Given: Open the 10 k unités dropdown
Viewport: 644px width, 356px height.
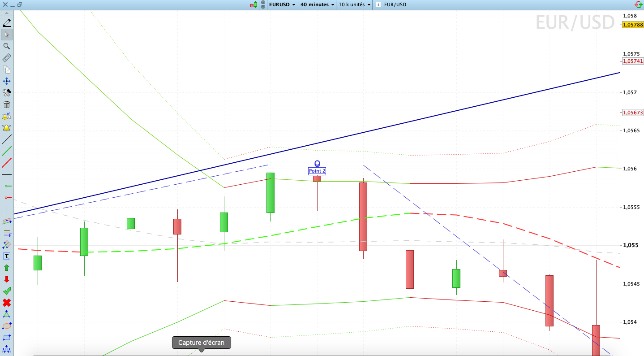Looking at the screenshot, I should point(355,4).
